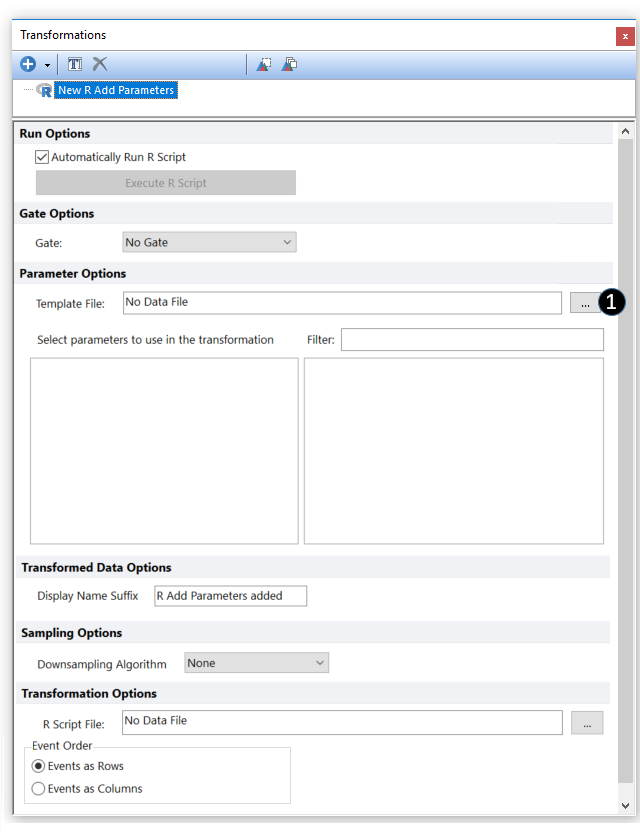Click the Delete transformation X icon
The image size is (640, 832).
click(x=100, y=64)
